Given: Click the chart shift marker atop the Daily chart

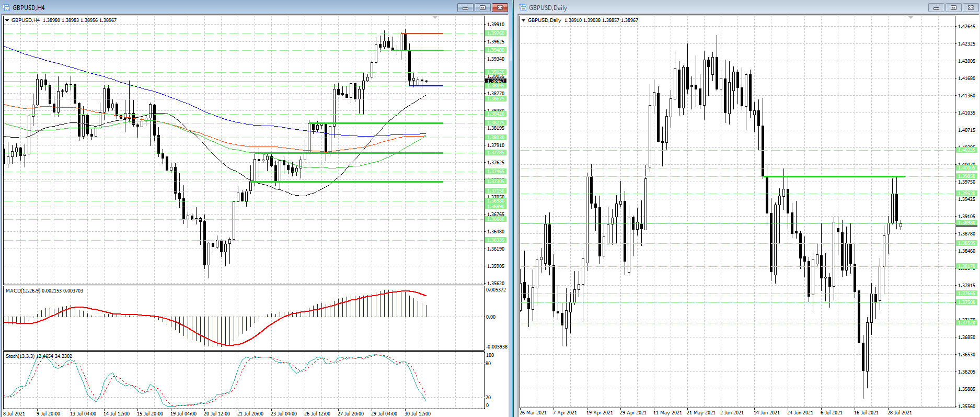Looking at the screenshot, I should tap(911, 18).
